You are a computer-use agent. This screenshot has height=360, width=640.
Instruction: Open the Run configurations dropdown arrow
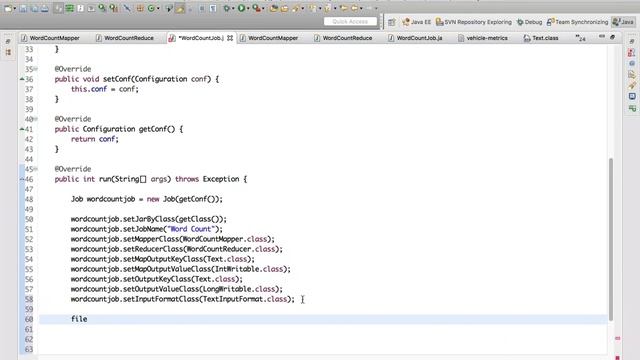[248, 9]
